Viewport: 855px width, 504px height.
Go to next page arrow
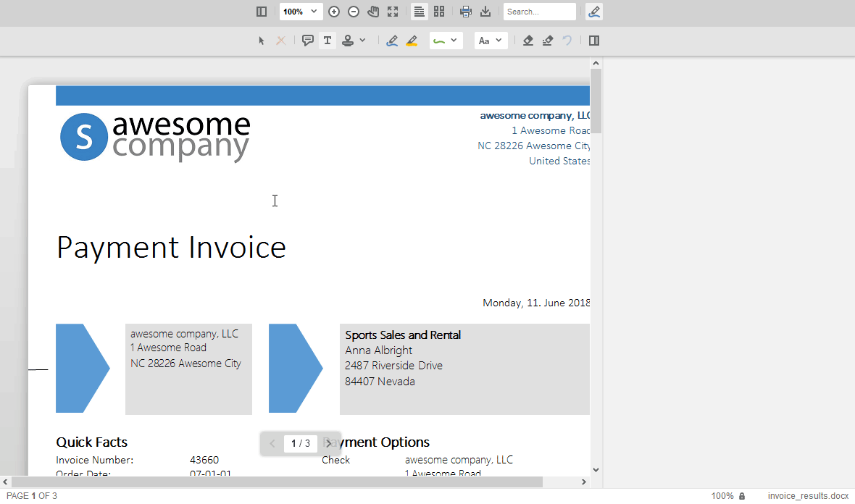(328, 443)
